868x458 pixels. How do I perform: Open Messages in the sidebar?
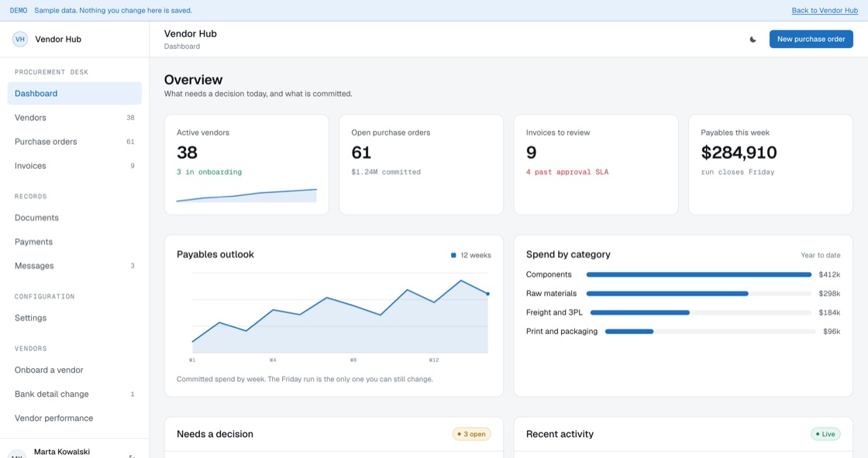(74, 266)
